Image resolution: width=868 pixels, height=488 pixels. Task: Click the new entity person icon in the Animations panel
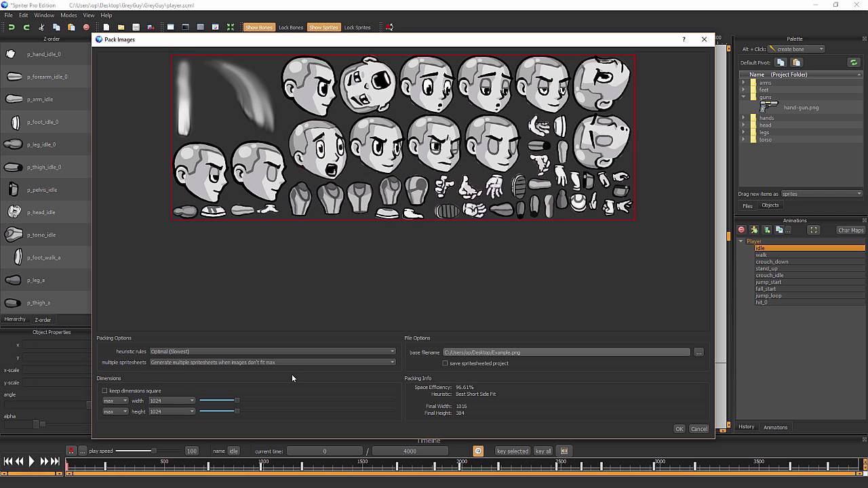coord(754,230)
